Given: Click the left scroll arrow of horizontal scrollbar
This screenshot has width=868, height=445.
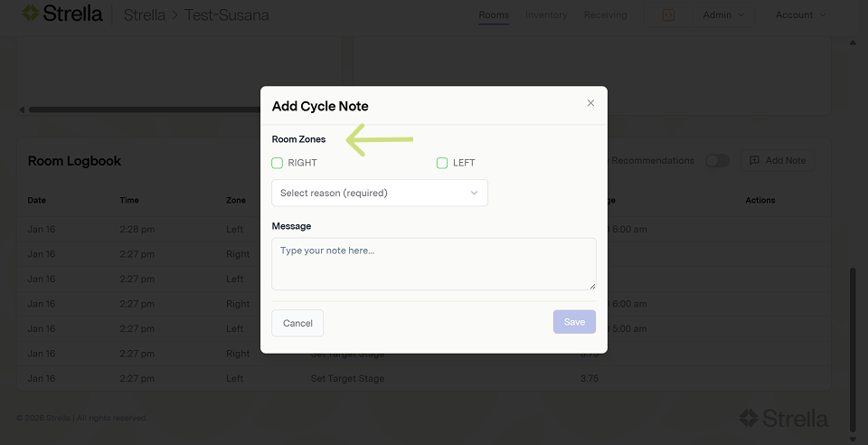Looking at the screenshot, I should click(22, 110).
